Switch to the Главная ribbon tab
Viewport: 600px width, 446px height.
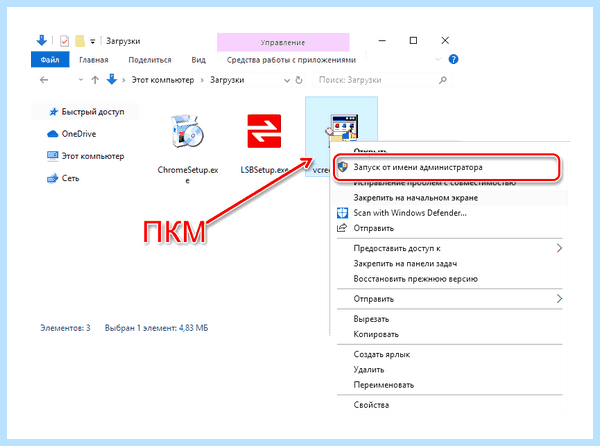[x=94, y=60]
